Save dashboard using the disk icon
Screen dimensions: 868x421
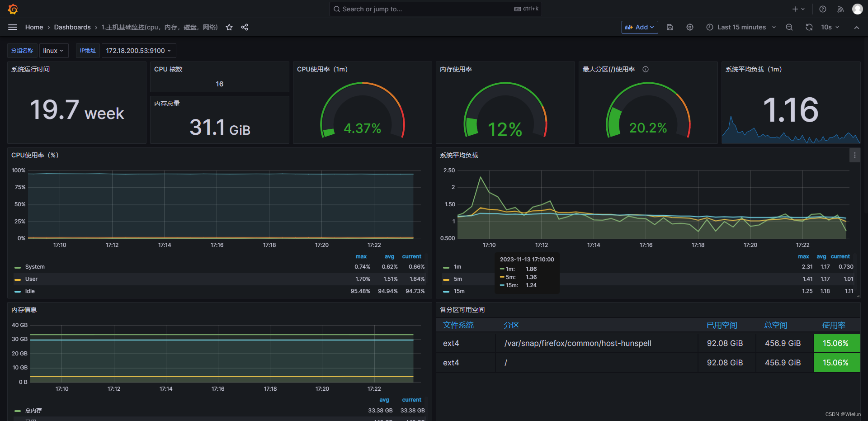click(670, 27)
